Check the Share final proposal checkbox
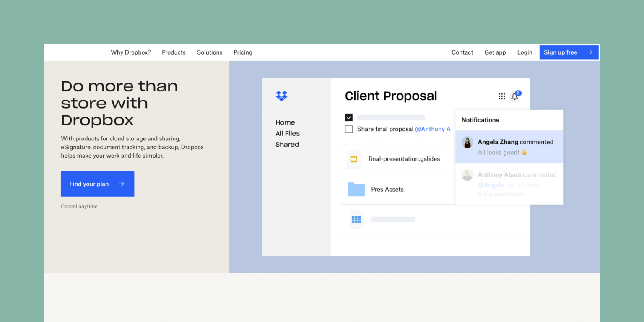644x322 pixels. pyautogui.click(x=349, y=129)
